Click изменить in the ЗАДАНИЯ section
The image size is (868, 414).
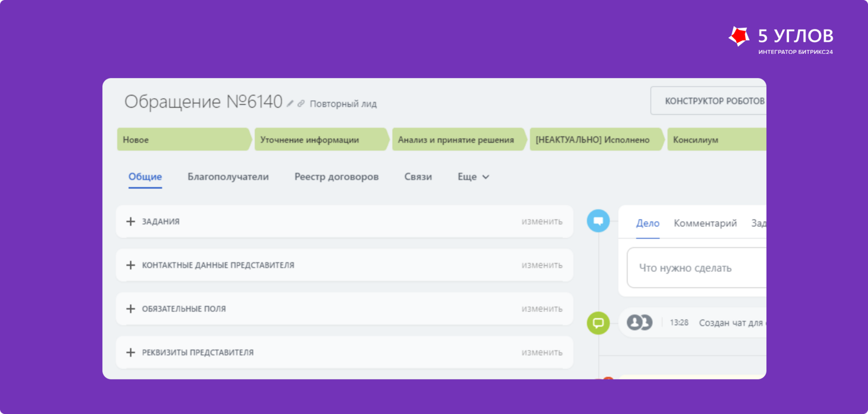(x=542, y=221)
